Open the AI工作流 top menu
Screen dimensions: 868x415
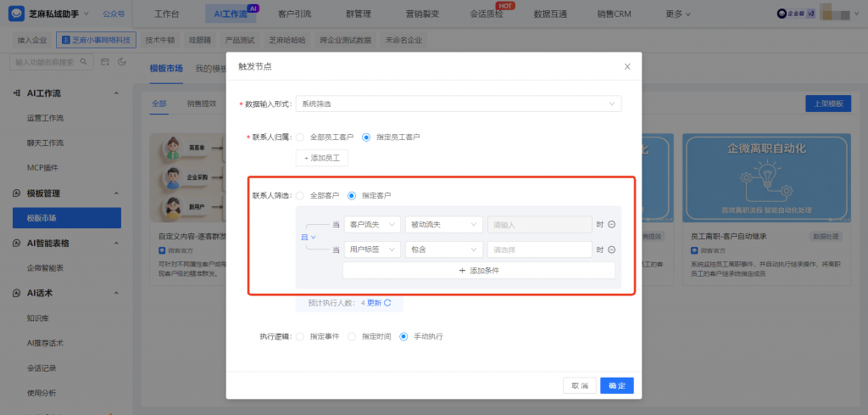(231, 14)
